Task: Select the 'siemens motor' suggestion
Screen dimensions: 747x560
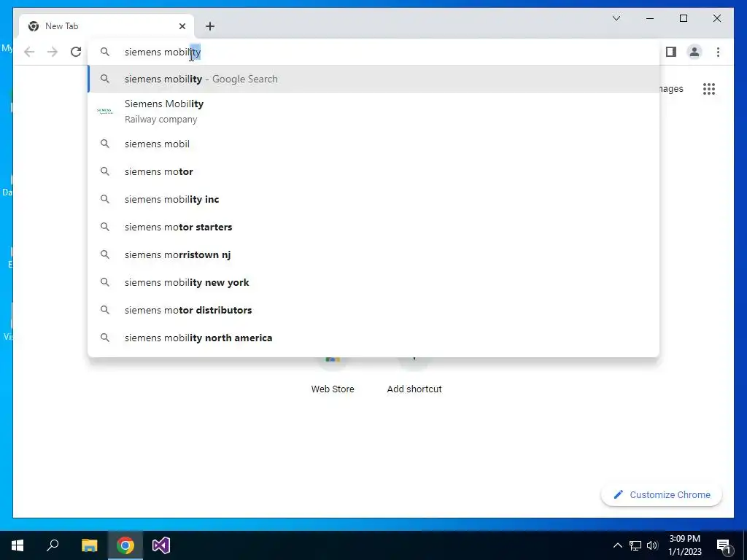Action: pyautogui.click(x=373, y=171)
